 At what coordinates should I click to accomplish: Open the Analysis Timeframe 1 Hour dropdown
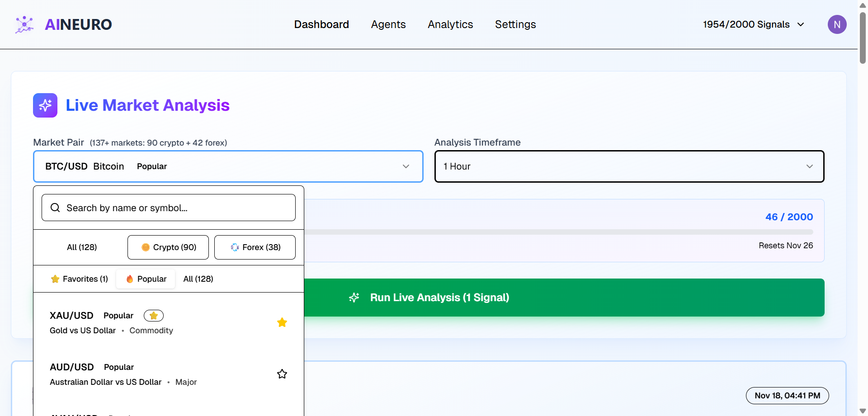(629, 166)
